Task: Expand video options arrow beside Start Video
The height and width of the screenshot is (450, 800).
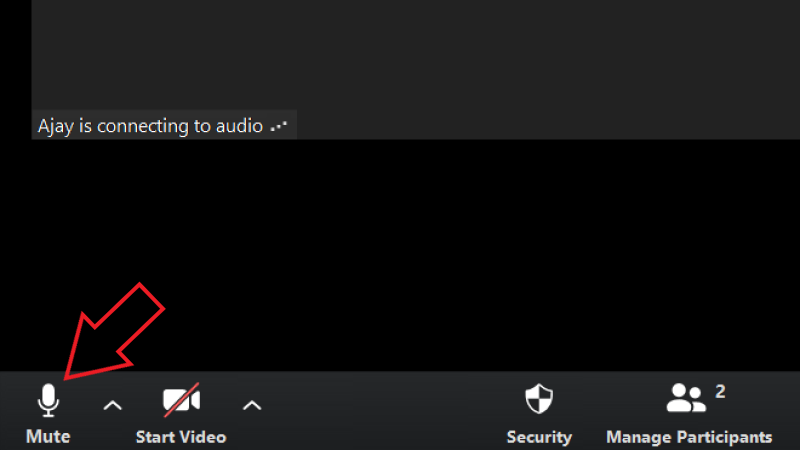Action: (x=252, y=406)
